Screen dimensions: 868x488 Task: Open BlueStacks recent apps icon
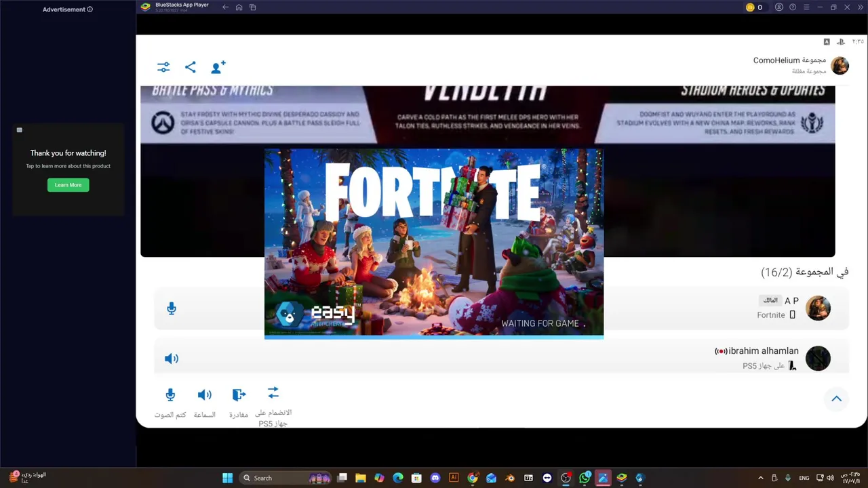[x=252, y=7]
